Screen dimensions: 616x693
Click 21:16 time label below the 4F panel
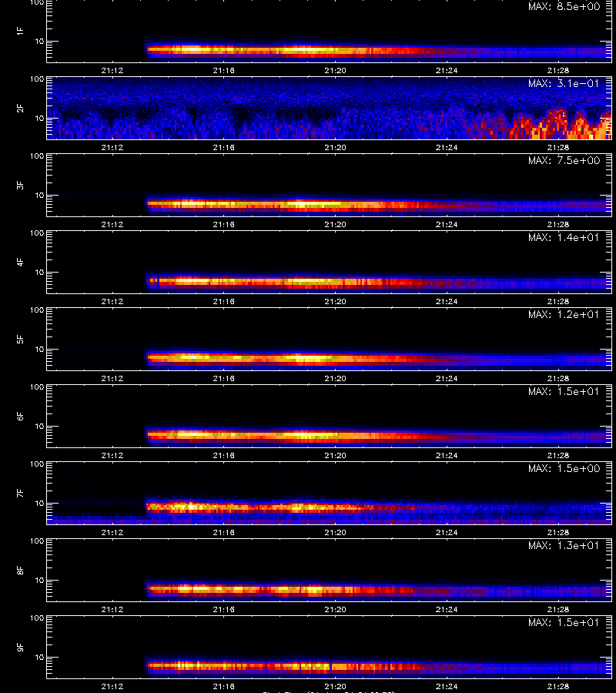point(223,301)
